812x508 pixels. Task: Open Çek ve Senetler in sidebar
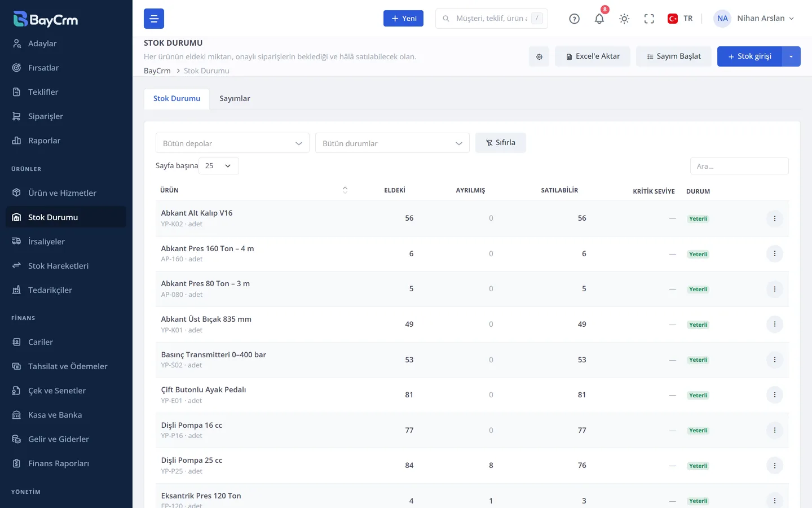[66, 391]
